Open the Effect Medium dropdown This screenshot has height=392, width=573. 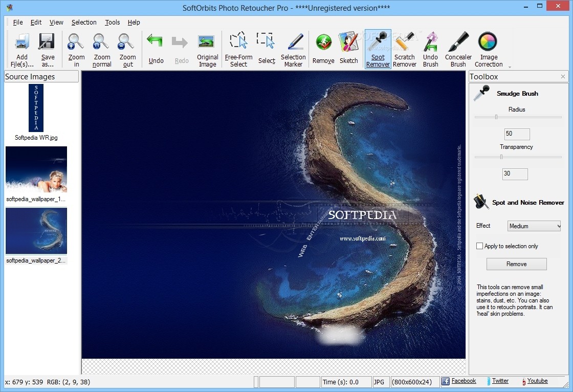coord(534,226)
